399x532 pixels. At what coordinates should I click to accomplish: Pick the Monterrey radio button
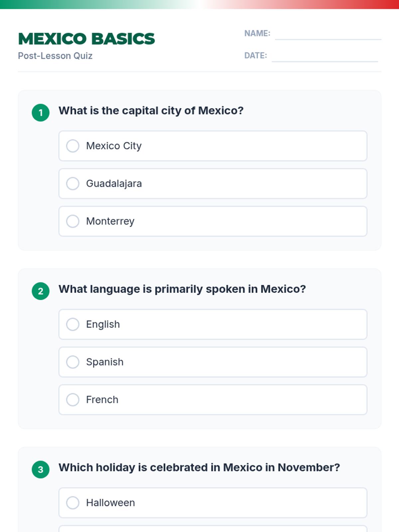[x=73, y=221]
